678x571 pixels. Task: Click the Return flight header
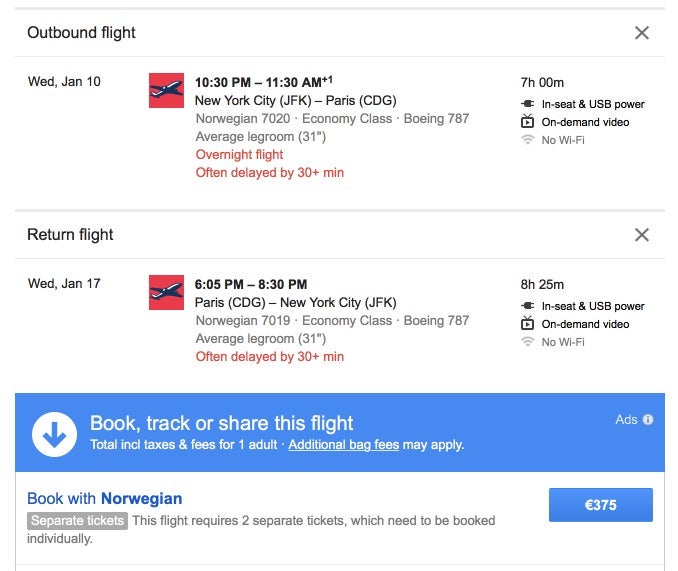click(70, 235)
